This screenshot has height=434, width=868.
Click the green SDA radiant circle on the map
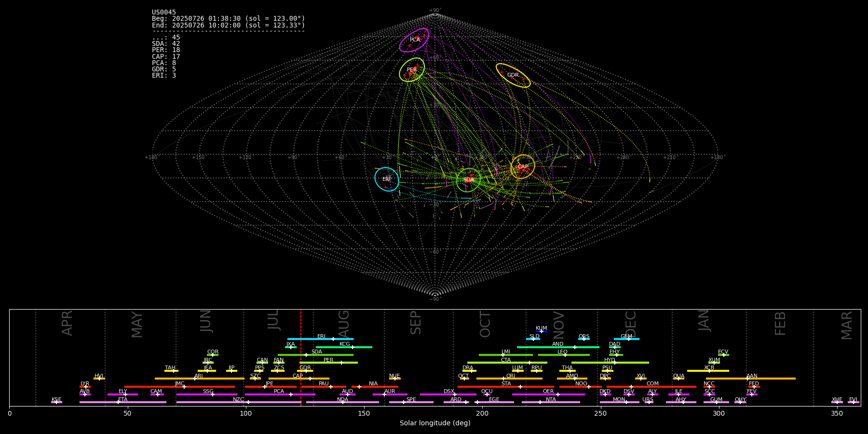pyautogui.click(x=468, y=180)
